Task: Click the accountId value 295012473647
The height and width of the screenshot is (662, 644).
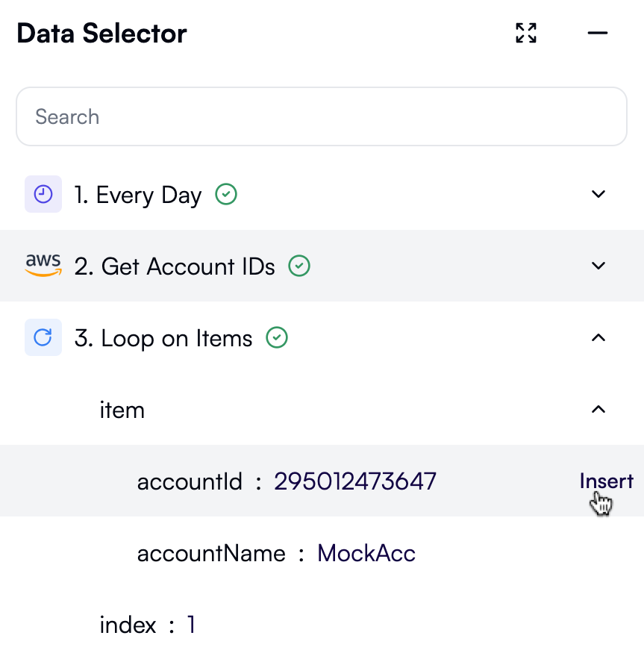Action: pos(355,481)
